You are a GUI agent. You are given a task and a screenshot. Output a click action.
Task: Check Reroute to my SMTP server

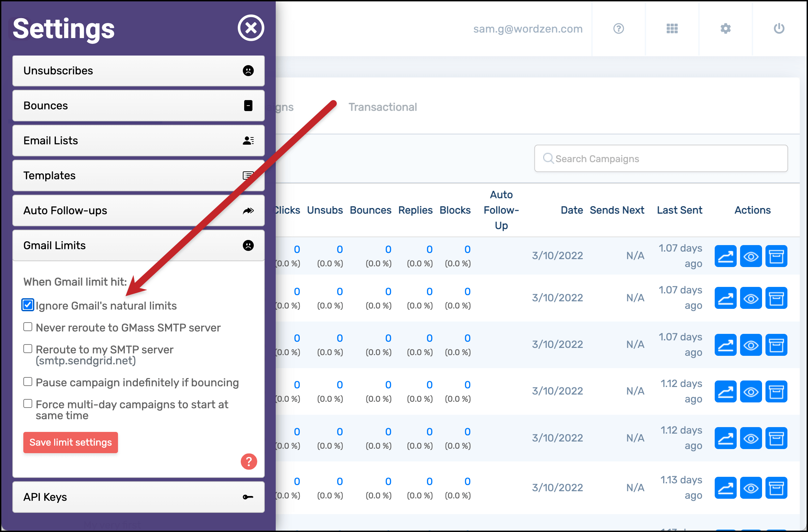[28, 349]
